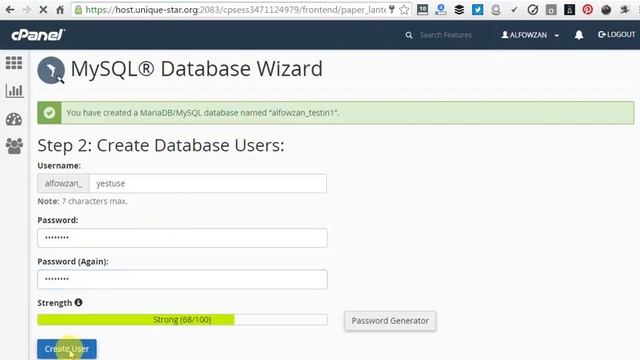Click the green padlock in address bar
Viewport: 640px width, 360px height.
tap(78, 9)
